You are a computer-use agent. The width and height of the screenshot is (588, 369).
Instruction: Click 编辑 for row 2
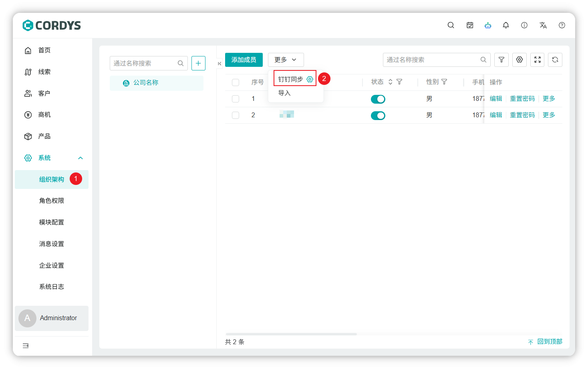(x=496, y=115)
